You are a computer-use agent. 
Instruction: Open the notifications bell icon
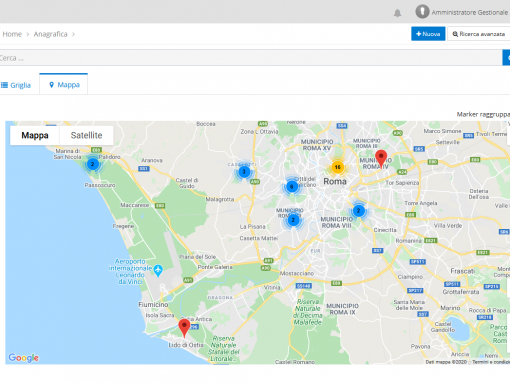coord(397,13)
